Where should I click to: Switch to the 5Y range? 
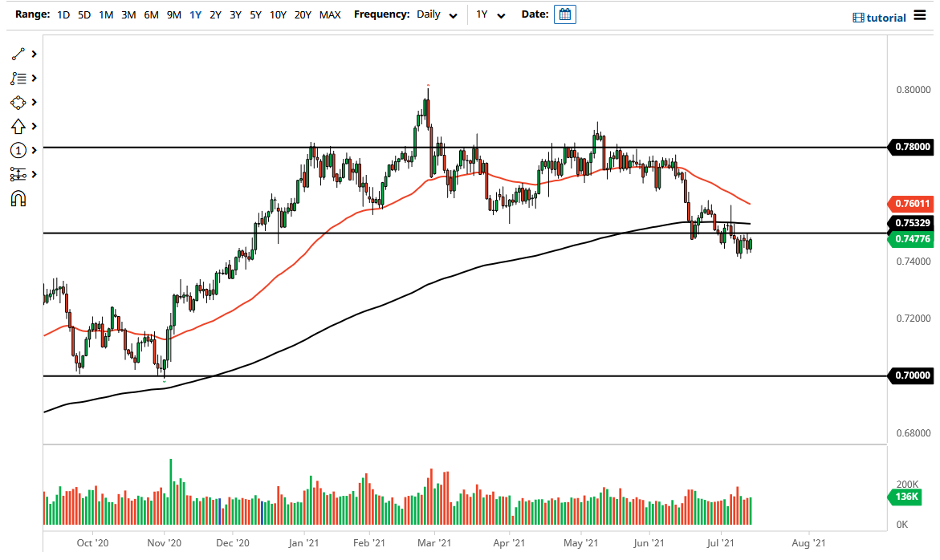[x=255, y=14]
